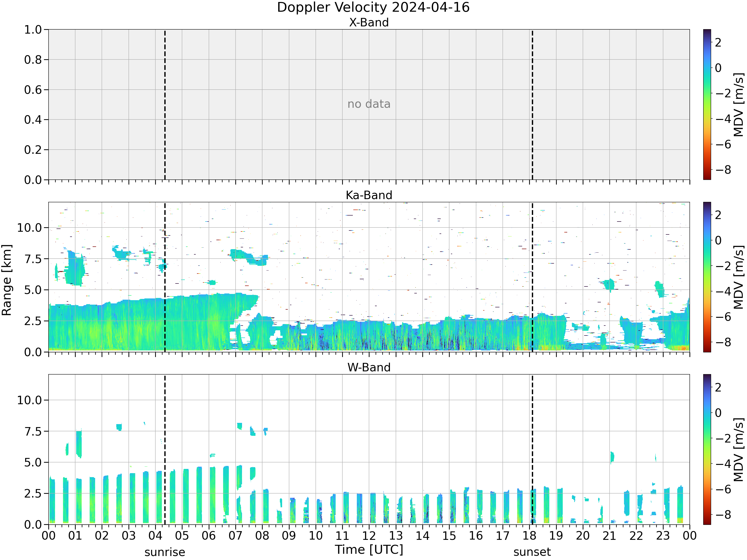Click the 06 hour tick label on time axis

[x=209, y=536]
